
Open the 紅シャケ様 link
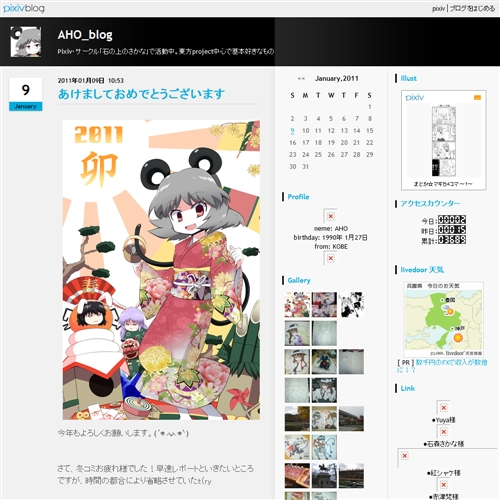tap(444, 473)
